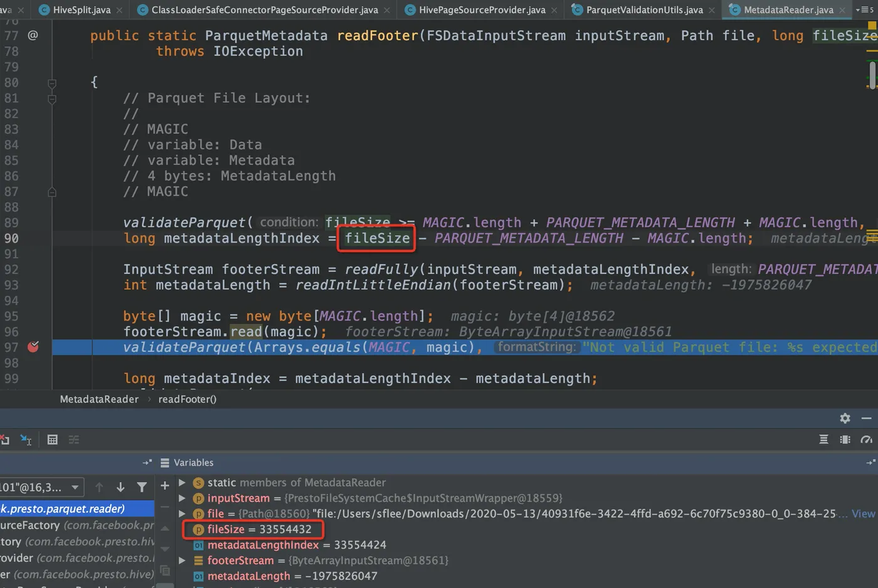Click fileSize on line 90 of the code
The width and height of the screenshot is (878, 588).
(377, 238)
